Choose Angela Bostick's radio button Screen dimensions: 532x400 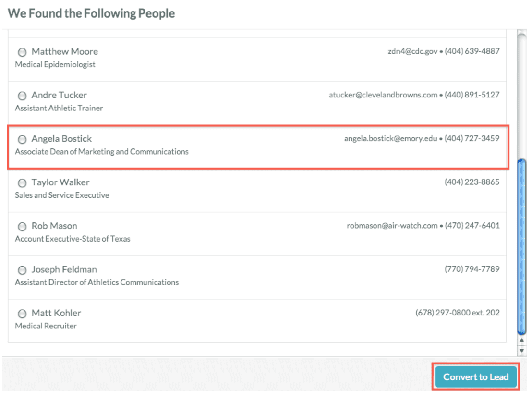coord(22,139)
